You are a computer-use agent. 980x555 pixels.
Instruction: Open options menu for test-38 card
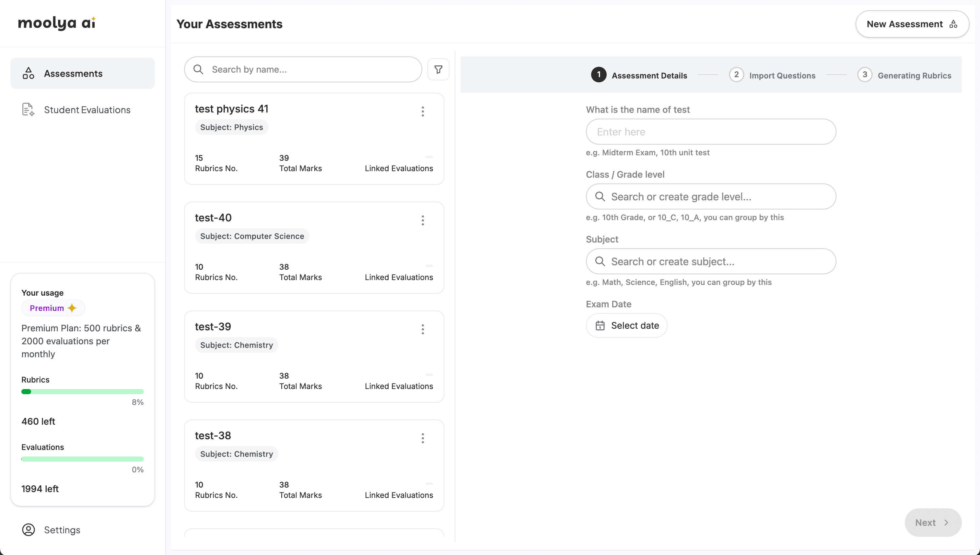pos(423,438)
